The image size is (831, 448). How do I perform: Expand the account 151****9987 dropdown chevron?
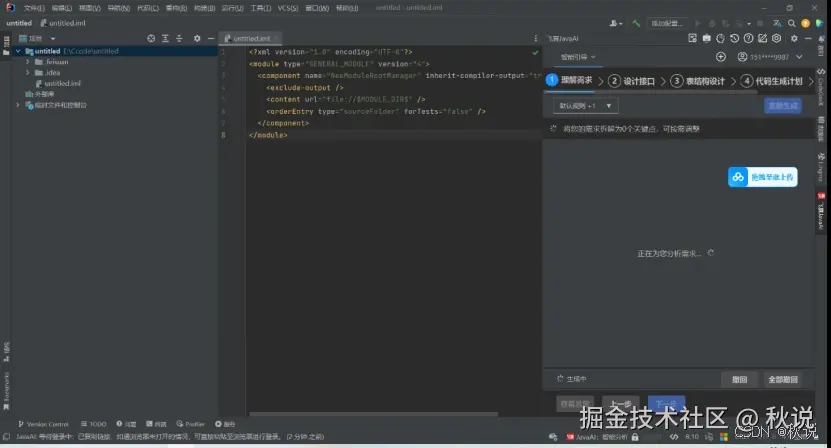pos(799,57)
